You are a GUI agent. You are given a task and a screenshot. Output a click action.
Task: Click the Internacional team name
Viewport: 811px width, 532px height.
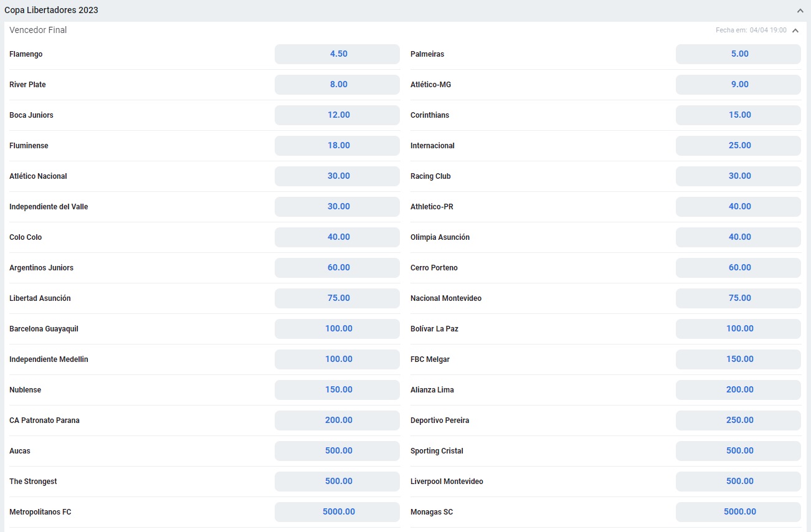(x=432, y=146)
